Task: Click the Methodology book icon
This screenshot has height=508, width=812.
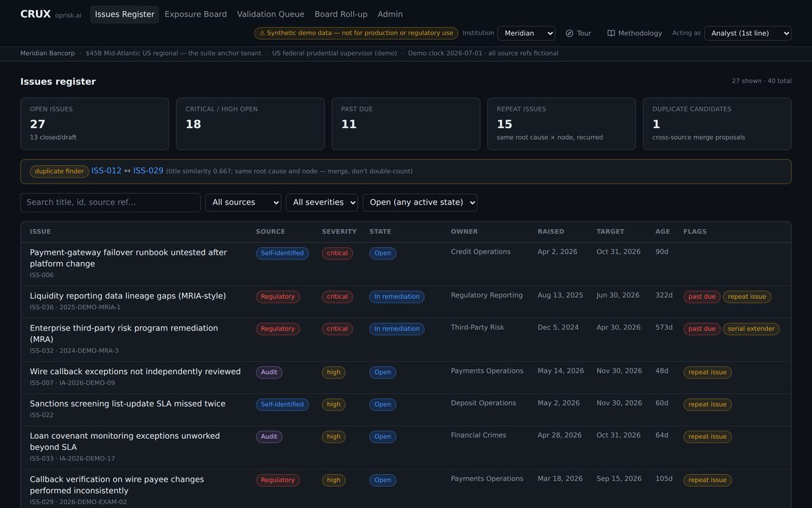Action: 611,33
